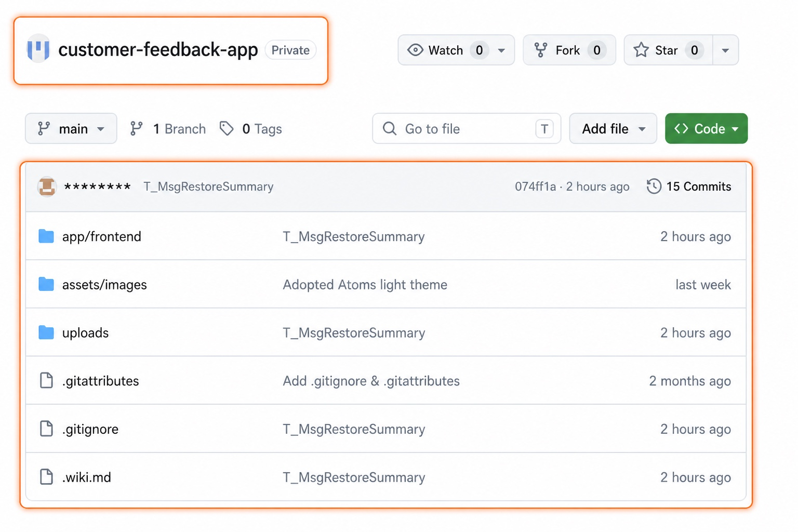Click the 'Adopted Atoms light theme' commit message

tap(365, 285)
